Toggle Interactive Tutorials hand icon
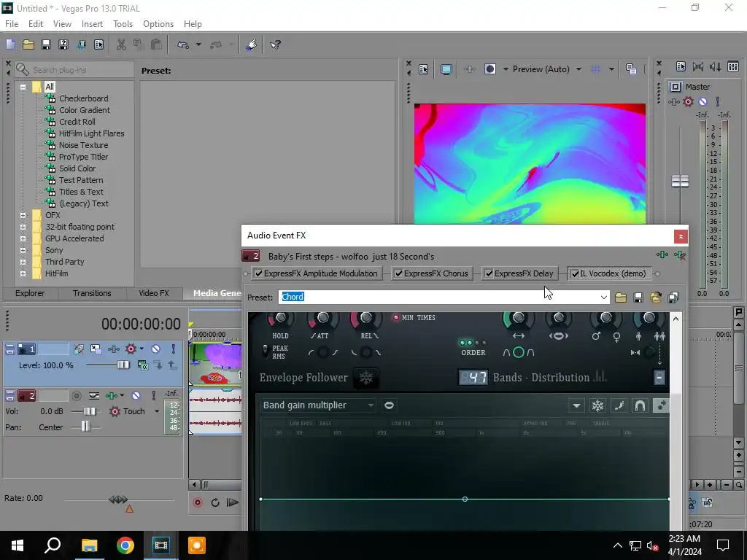 (x=252, y=44)
